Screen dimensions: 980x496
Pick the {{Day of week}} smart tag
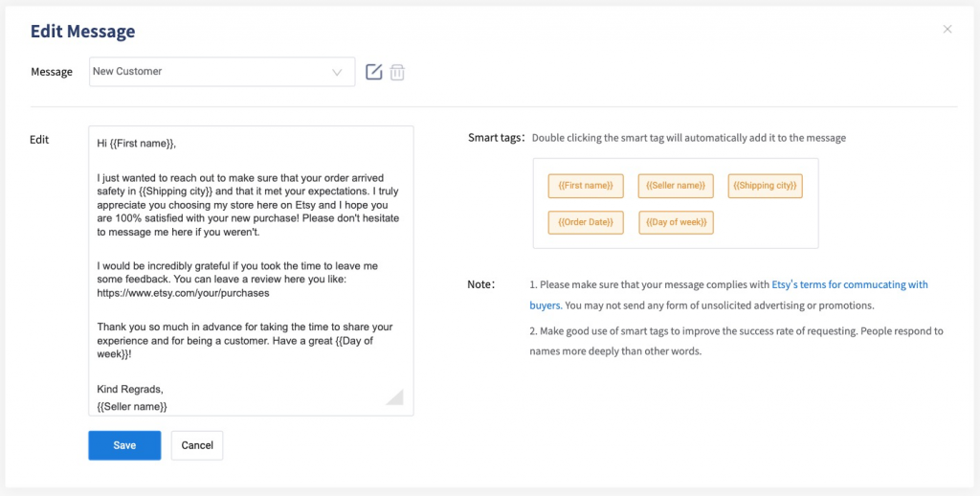(x=676, y=222)
